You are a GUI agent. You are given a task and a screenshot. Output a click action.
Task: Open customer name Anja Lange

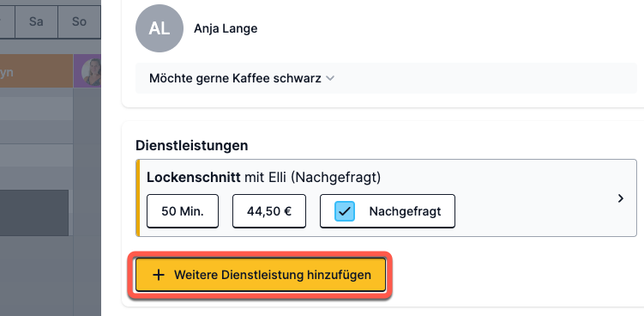click(226, 29)
